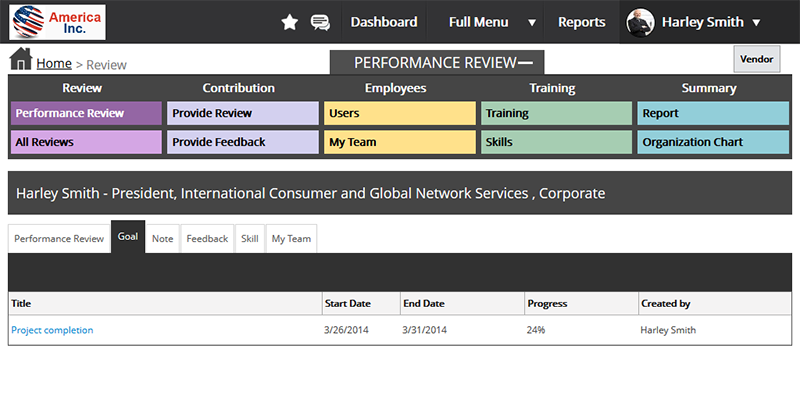800x395 pixels.
Task: Open the Project completion goal link
Action: pos(53,330)
